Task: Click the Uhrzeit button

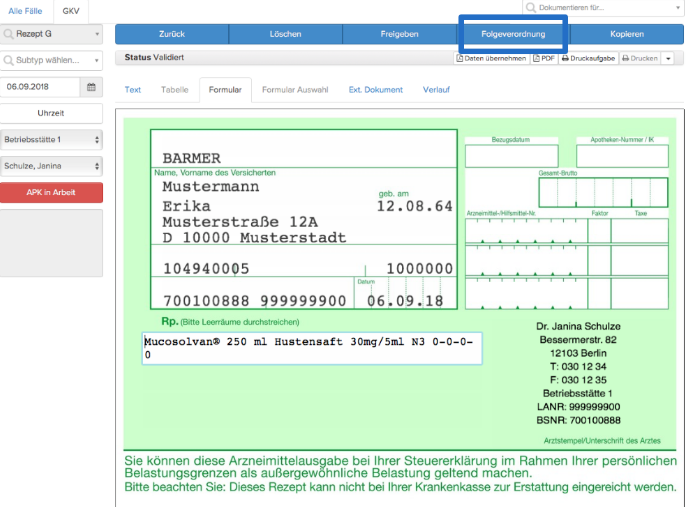Action: coord(51,113)
